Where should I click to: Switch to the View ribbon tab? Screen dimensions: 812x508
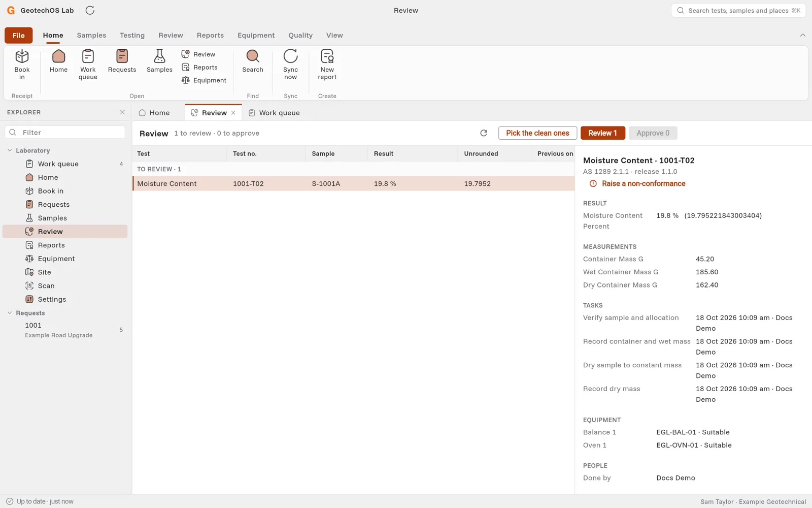[x=334, y=35]
